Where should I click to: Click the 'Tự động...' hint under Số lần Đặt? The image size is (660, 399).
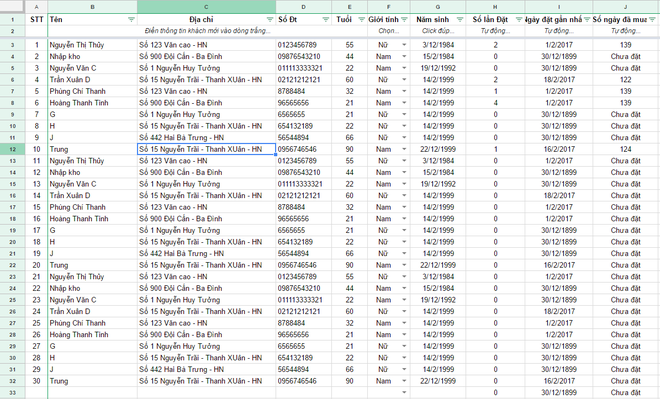(x=495, y=31)
